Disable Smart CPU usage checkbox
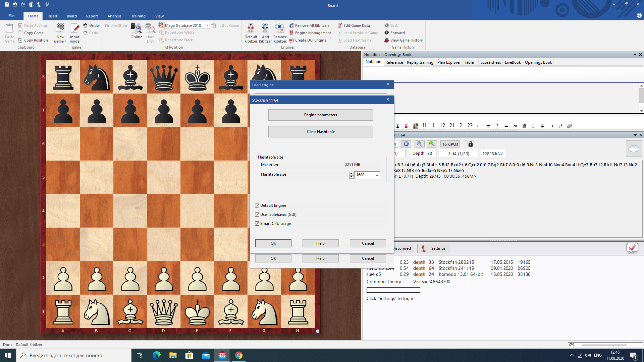 click(257, 224)
